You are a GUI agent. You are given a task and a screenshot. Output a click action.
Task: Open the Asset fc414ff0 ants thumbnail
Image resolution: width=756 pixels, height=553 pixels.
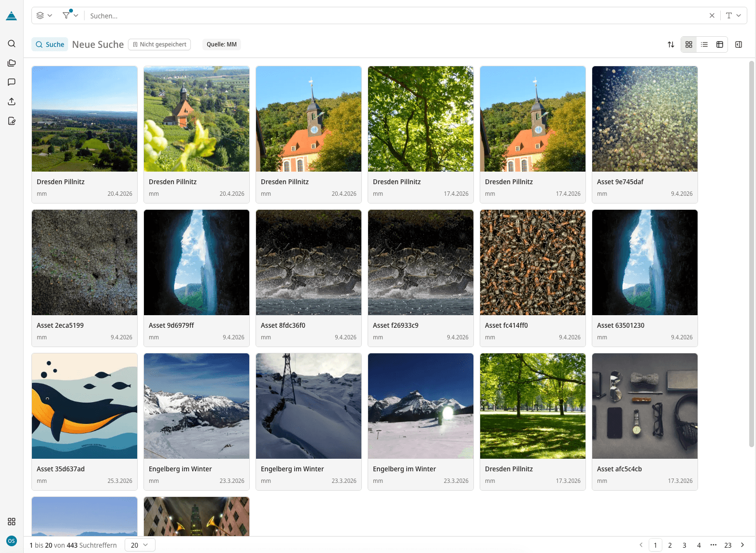(x=533, y=262)
